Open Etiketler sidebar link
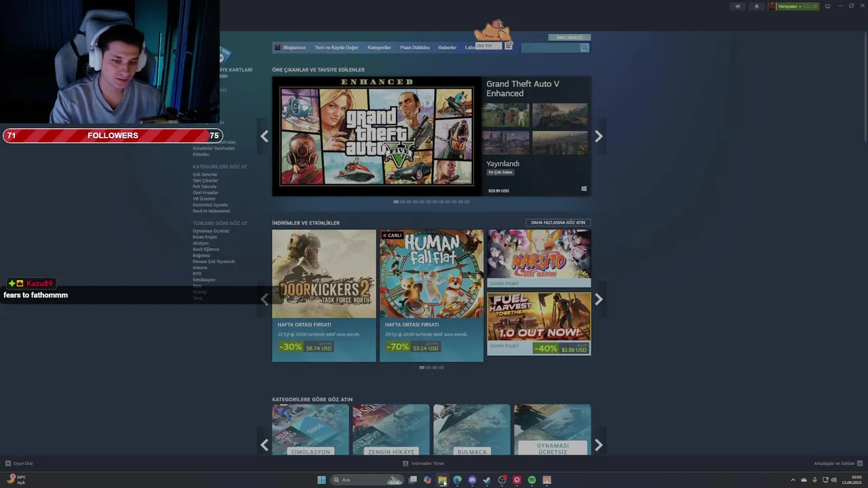The image size is (868, 488). point(201,155)
